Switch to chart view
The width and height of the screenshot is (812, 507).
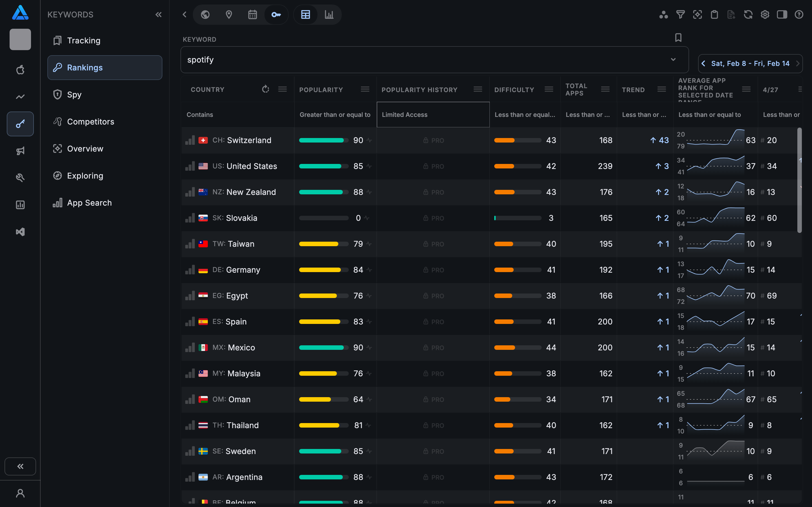click(x=329, y=14)
